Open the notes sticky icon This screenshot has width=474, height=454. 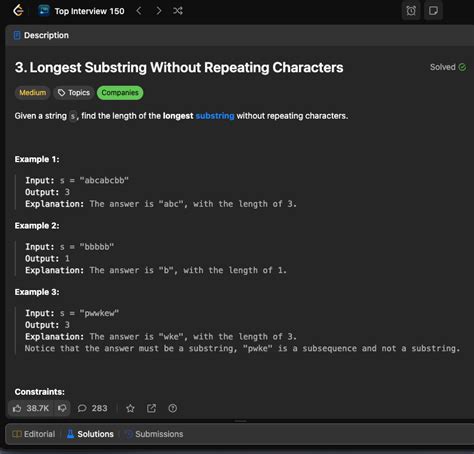coord(433,11)
